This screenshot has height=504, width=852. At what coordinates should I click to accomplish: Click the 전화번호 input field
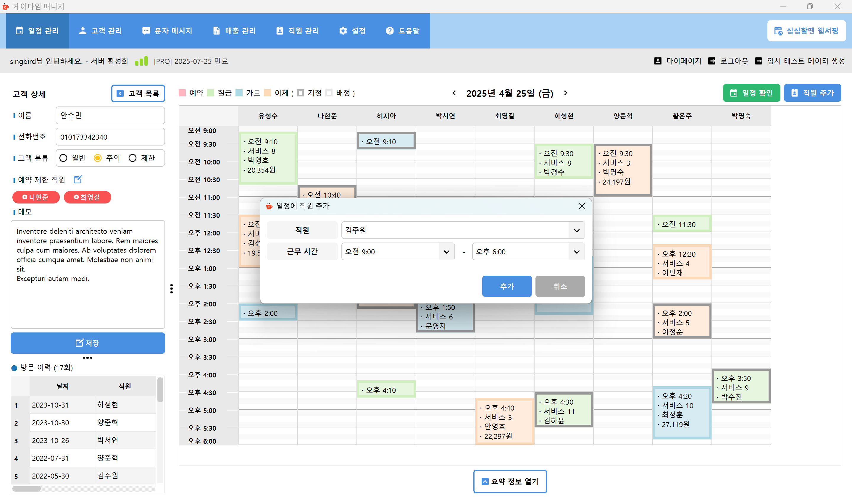pyautogui.click(x=110, y=137)
